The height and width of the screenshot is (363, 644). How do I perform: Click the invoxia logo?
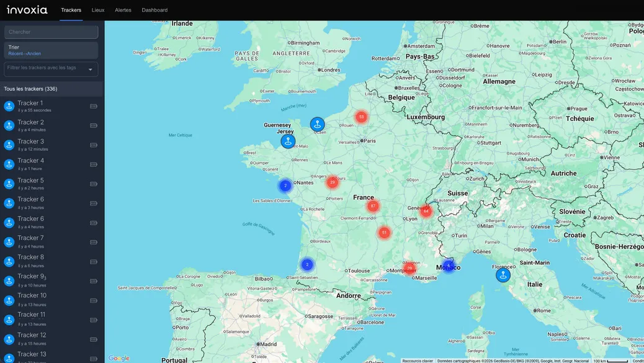pyautogui.click(x=27, y=10)
